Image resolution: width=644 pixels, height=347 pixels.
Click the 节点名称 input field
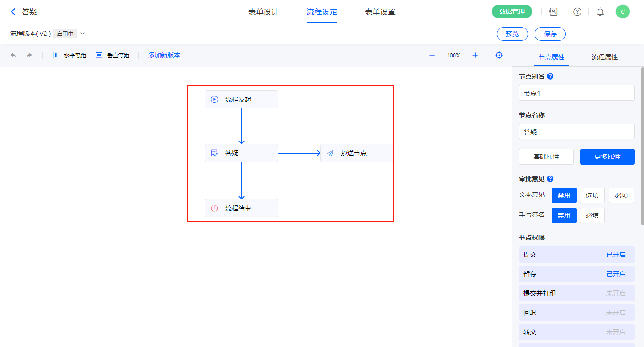(x=576, y=131)
